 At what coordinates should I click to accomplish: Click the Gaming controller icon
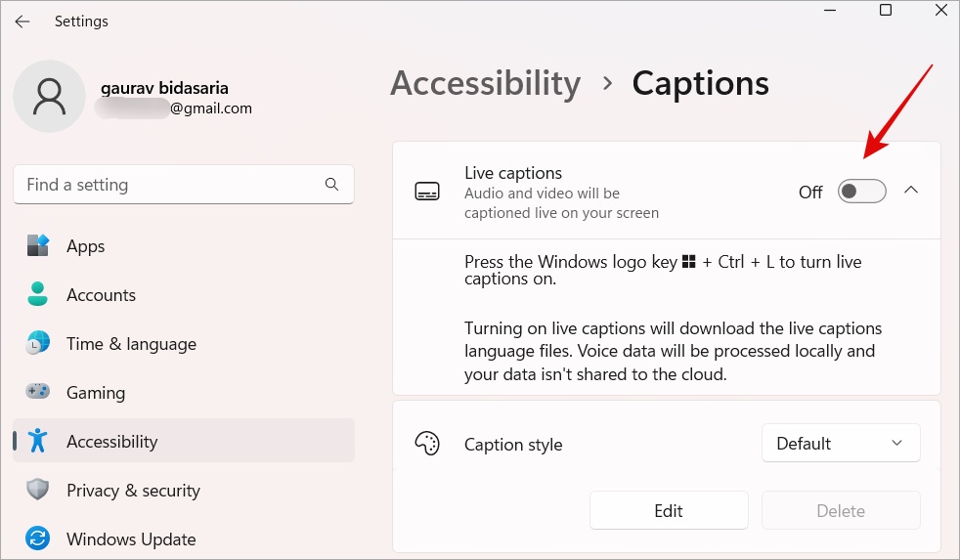coord(38,391)
